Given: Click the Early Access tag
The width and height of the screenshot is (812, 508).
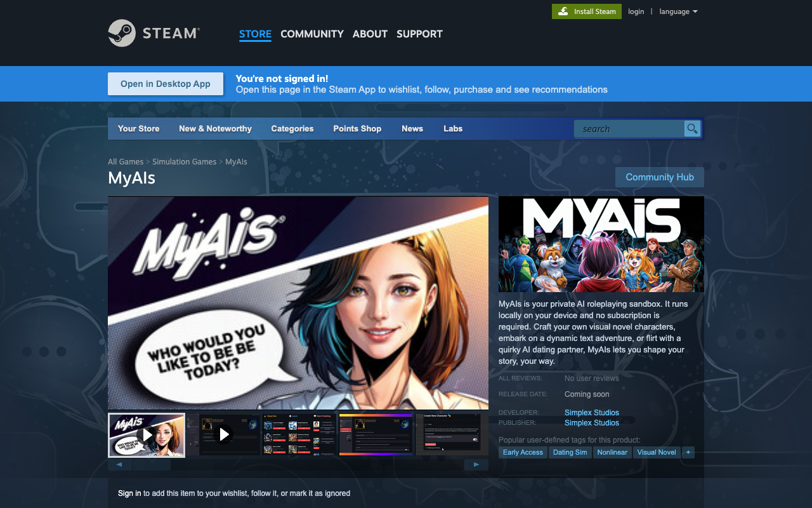Looking at the screenshot, I should [523, 452].
